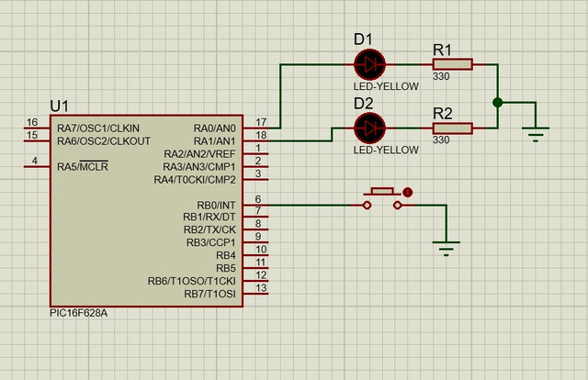Viewport: 588px width, 380px height.
Task: Click the RA0/AN0 pin label
Action: tap(214, 129)
